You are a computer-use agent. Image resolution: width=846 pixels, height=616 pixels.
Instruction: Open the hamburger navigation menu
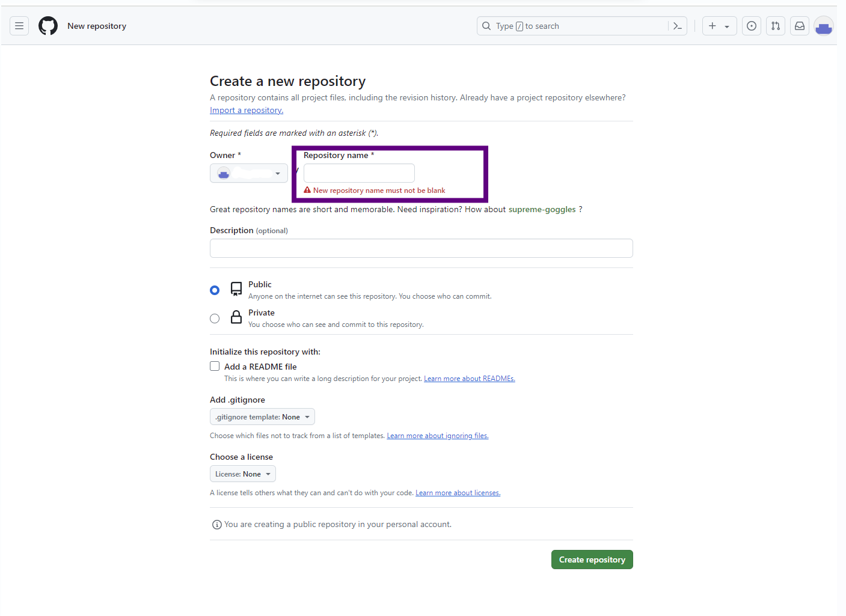point(19,26)
